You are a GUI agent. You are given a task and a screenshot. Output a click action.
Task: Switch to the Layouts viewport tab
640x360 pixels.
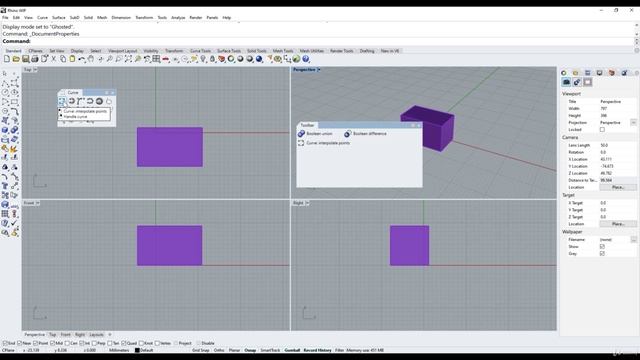(x=96, y=334)
